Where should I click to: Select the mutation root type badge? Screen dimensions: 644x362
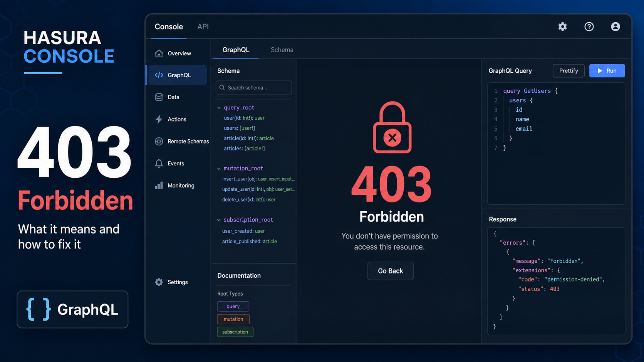(233, 319)
